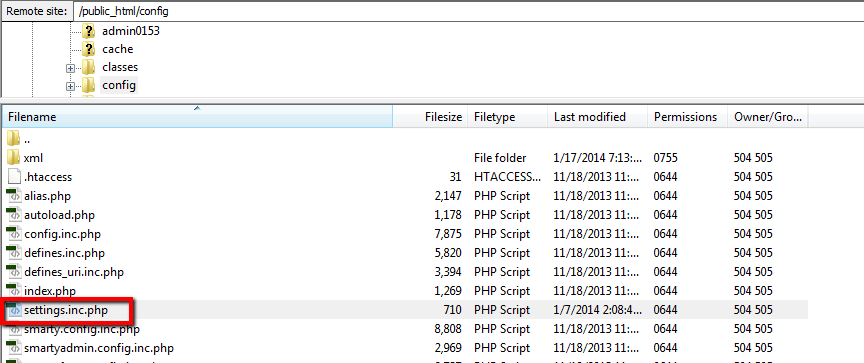Sort by the Owner/Group column header
This screenshot has width=864, height=363.
pos(768,117)
